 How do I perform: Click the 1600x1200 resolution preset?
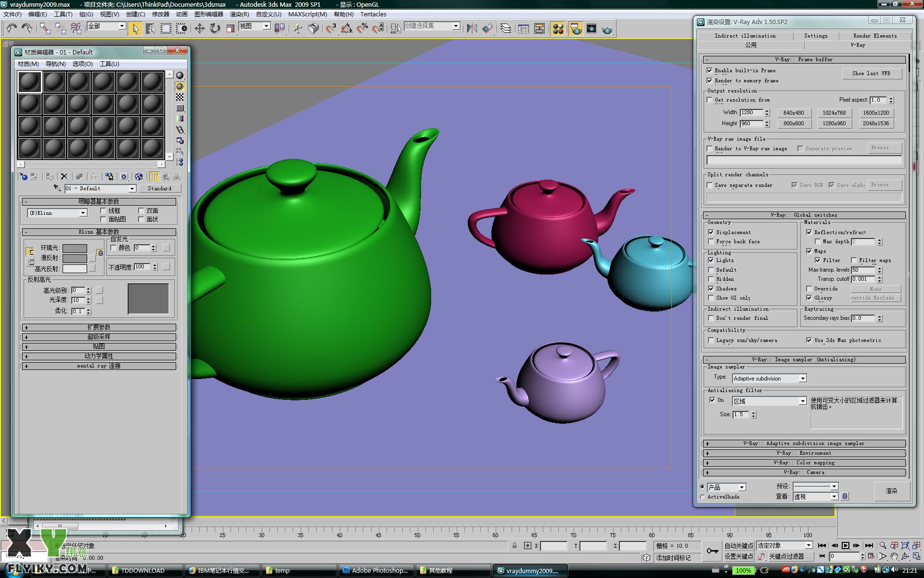point(876,113)
